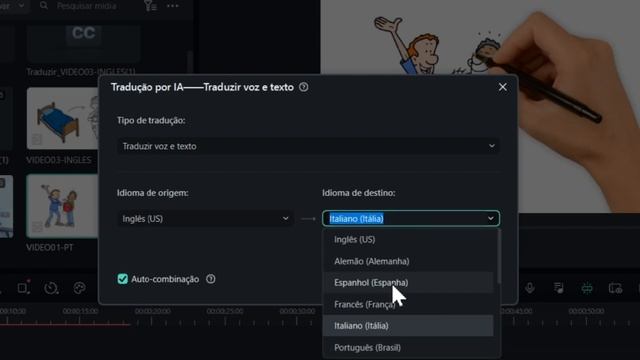The width and height of the screenshot is (640, 360).
Task: Click the language list scrollbar
Action: pyautogui.click(x=499, y=257)
